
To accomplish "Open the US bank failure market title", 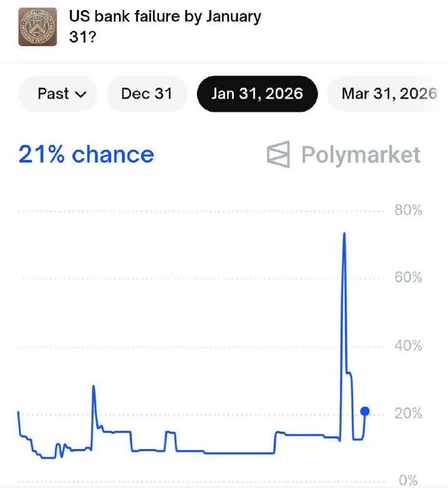I will 165,25.
